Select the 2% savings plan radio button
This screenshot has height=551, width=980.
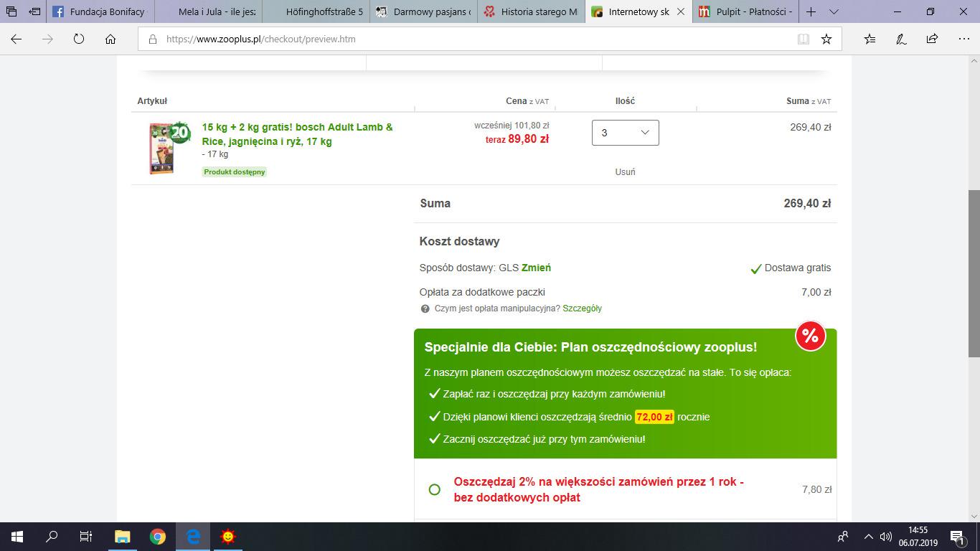(x=434, y=489)
